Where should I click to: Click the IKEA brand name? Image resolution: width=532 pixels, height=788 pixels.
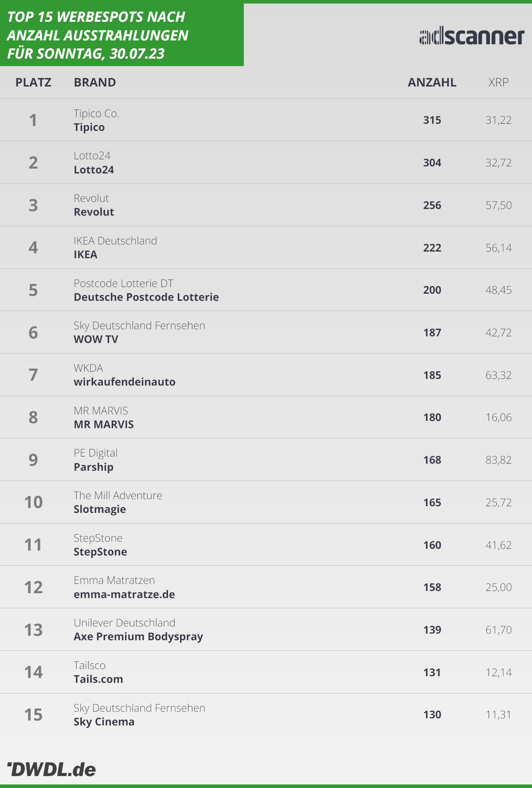tap(86, 255)
